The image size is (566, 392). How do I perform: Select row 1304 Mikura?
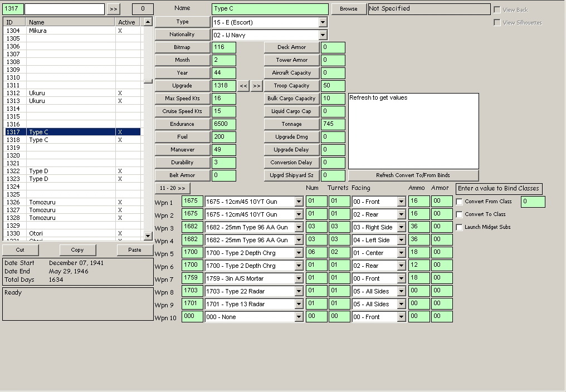pyautogui.click(x=72, y=31)
